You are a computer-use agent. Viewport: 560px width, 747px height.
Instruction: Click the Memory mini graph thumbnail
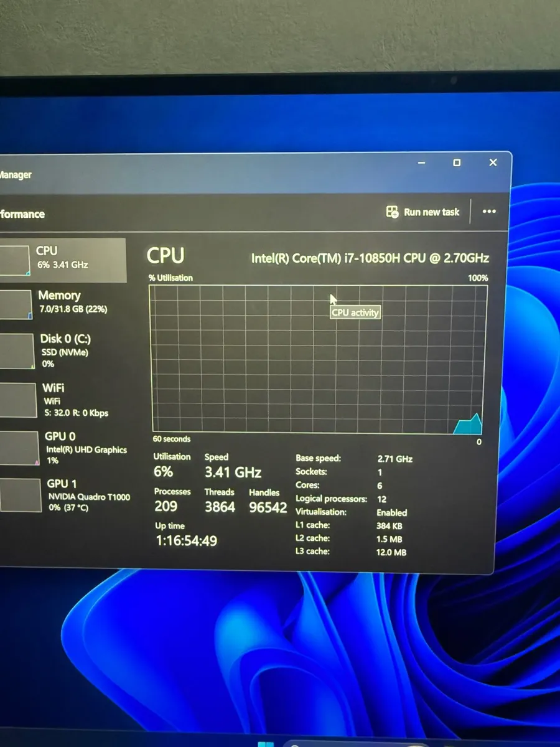16,304
